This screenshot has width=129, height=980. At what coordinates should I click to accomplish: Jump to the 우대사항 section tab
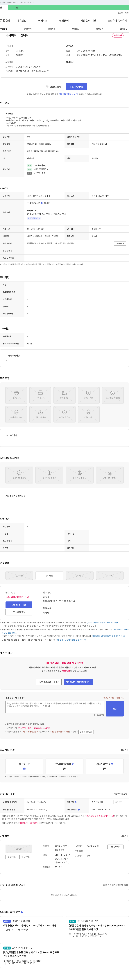[x=52, y=29]
